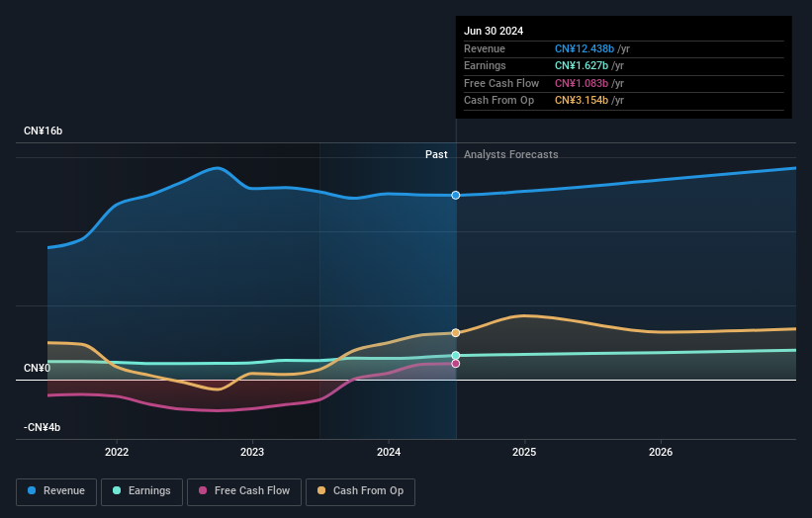Toggle the Cash From Op legend button
812x518 pixels.
coord(360,491)
